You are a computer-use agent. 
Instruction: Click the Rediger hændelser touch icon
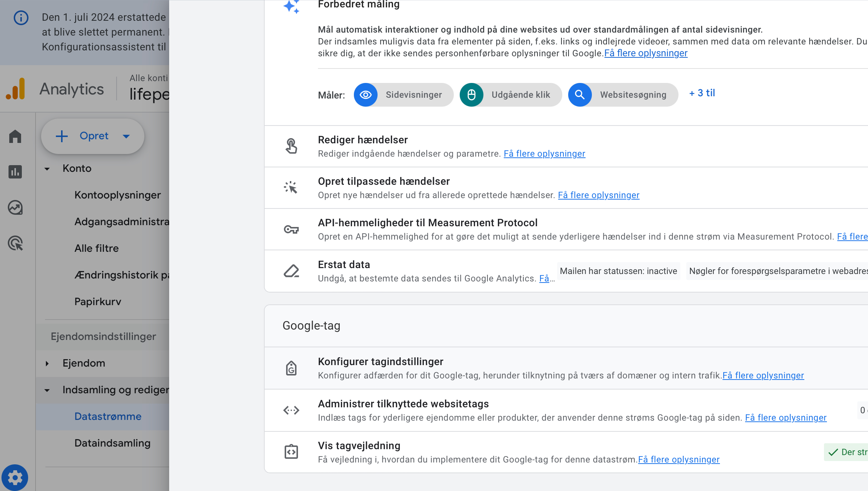(x=291, y=146)
